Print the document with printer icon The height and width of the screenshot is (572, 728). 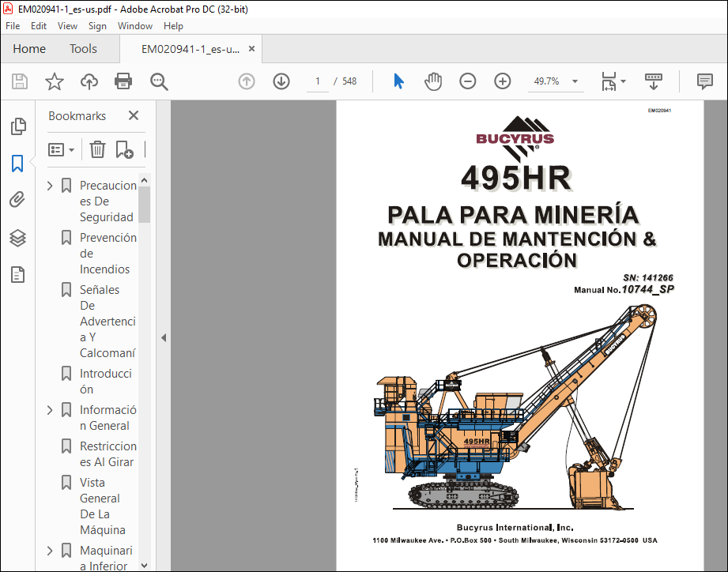(x=123, y=81)
